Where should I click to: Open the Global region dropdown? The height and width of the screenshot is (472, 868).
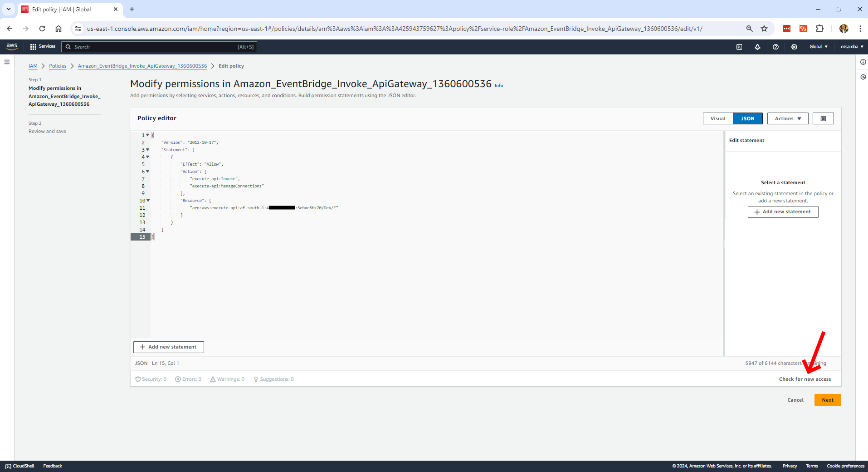point(819,47)
